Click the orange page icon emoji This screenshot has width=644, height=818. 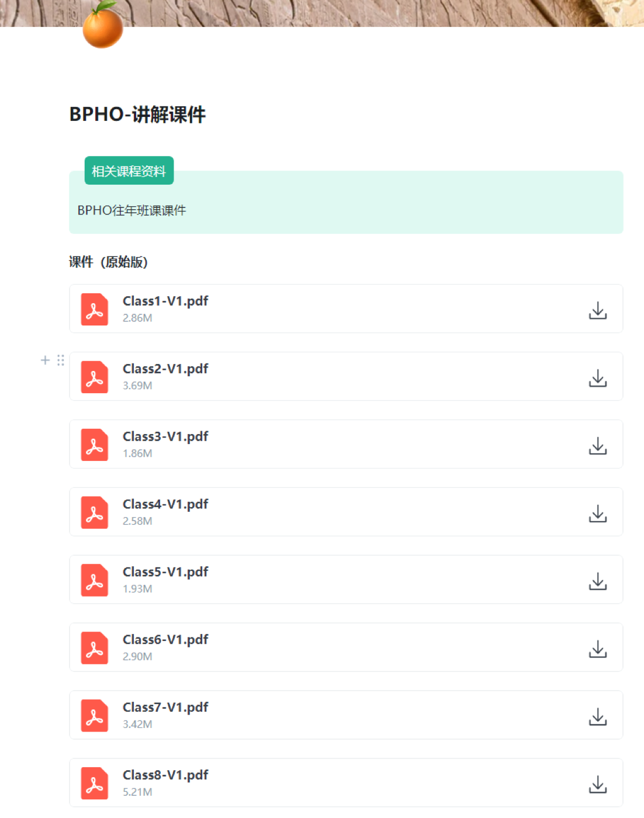[x=103, y=25]
